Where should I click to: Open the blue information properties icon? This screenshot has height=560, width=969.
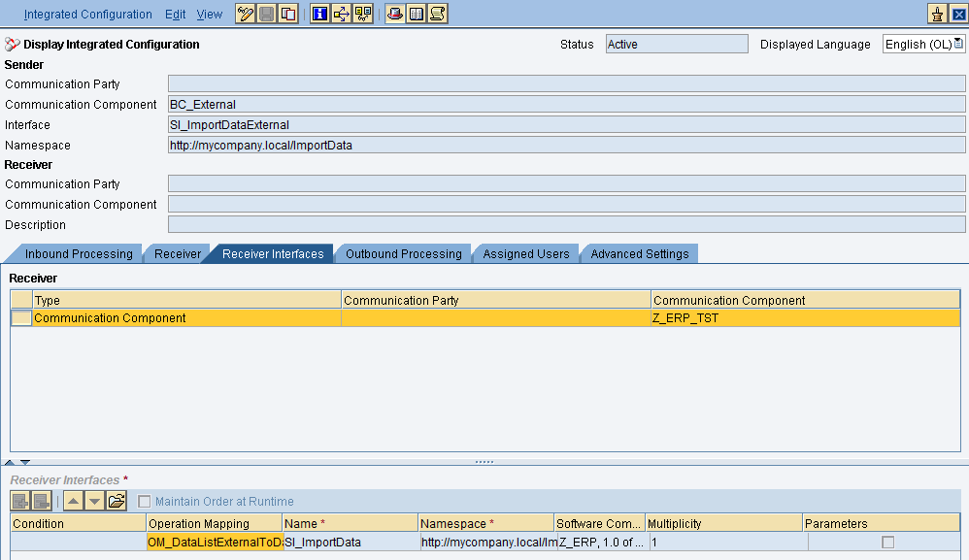click(x=319, y=14)
